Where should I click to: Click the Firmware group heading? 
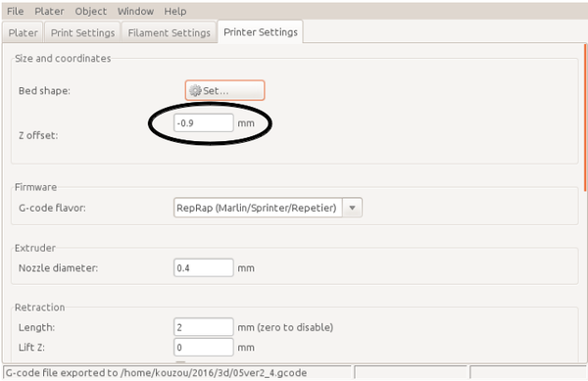coord(35,187)
